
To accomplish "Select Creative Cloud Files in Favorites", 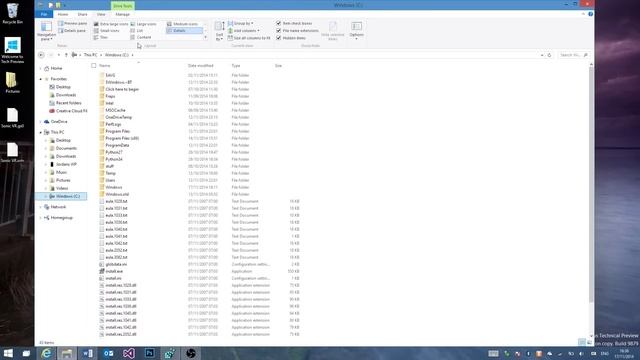I will click(68, 111).
